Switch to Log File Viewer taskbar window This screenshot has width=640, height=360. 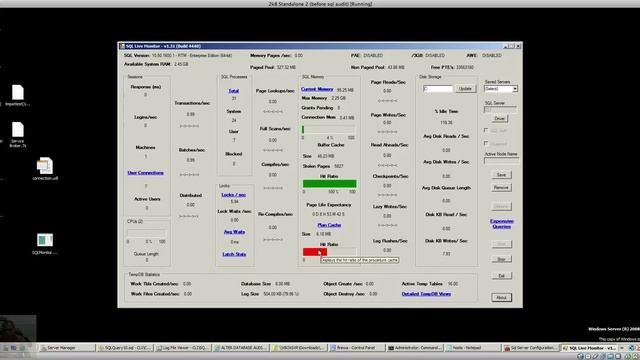tap(182, 348)
